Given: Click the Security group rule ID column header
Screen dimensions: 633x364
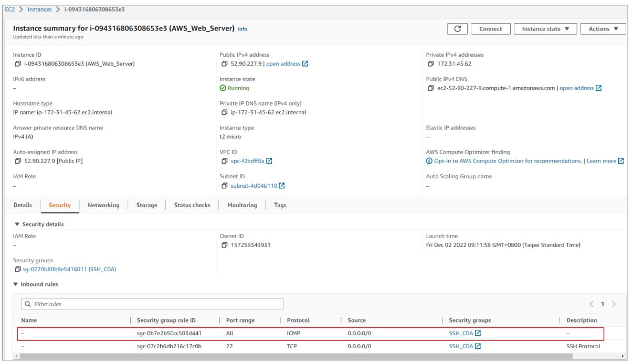Looking at the screenshot, I should (x=166, y=320).
